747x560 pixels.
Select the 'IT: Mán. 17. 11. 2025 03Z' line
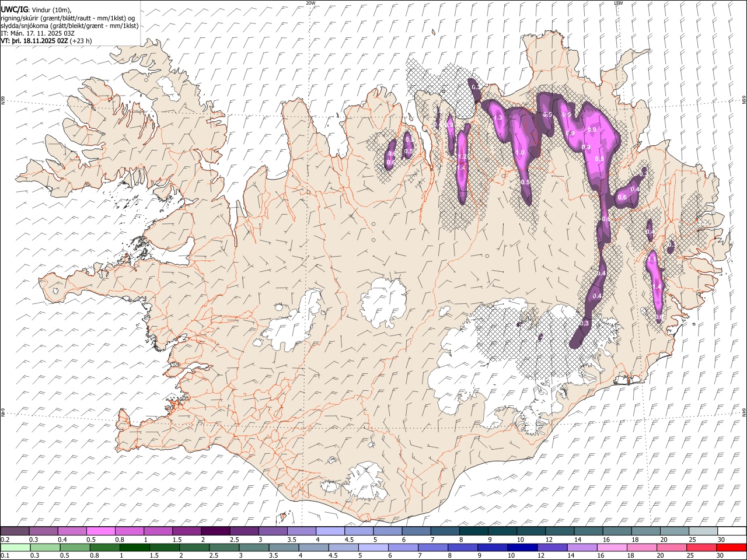tap(37, 33)
